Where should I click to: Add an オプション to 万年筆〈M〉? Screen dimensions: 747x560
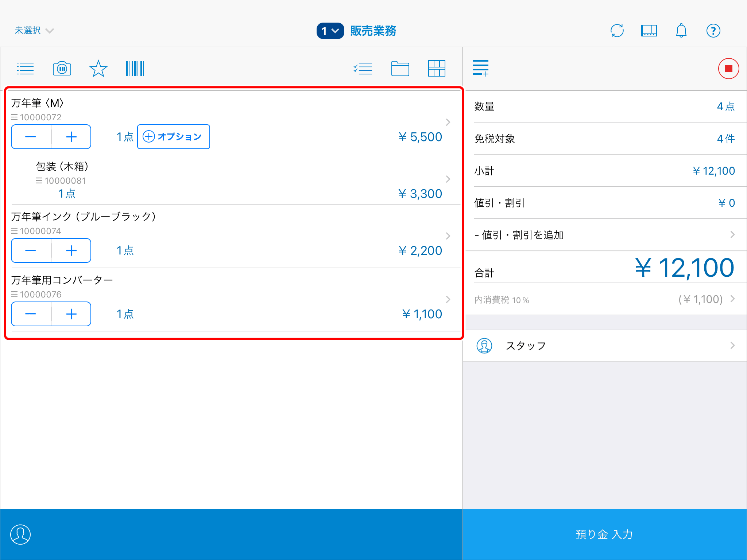point(174,137)
